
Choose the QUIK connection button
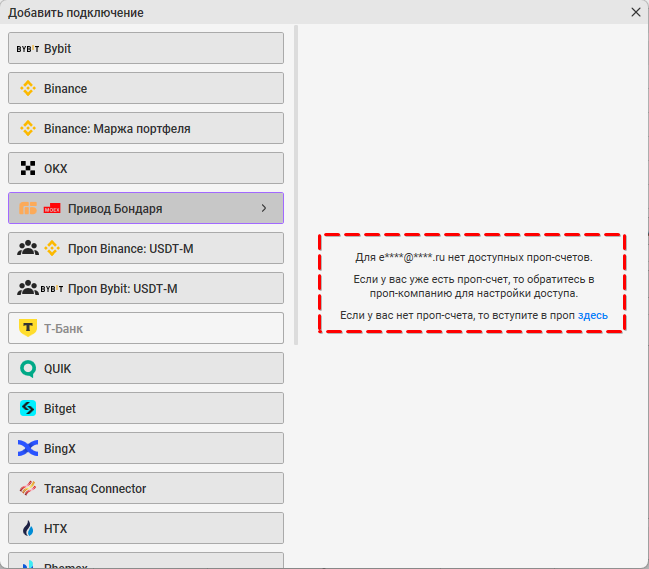tap(146, 368)
